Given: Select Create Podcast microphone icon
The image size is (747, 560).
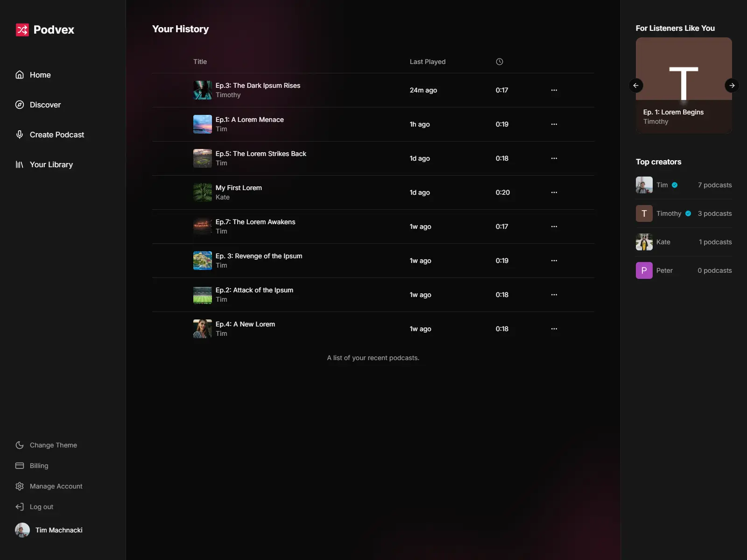Looking at the screenshot, I should point(20,135).
